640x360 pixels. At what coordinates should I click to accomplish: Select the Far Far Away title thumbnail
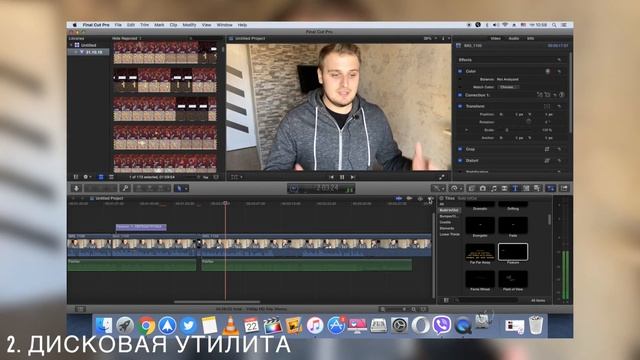click(x=480, y=252)
